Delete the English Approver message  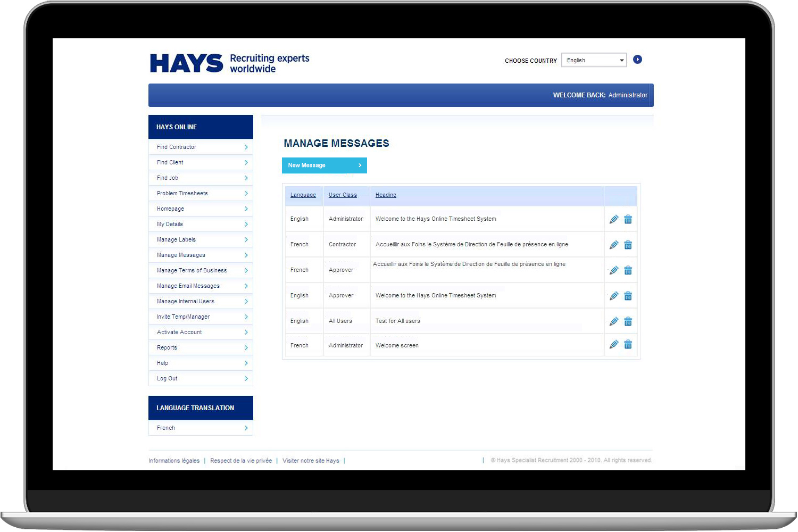point(628,296)
